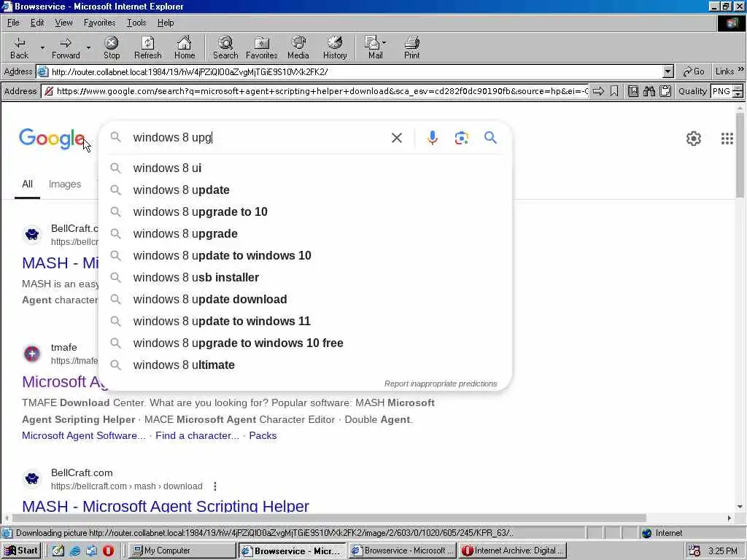Click the Forward toolbar button

point(66,47)
